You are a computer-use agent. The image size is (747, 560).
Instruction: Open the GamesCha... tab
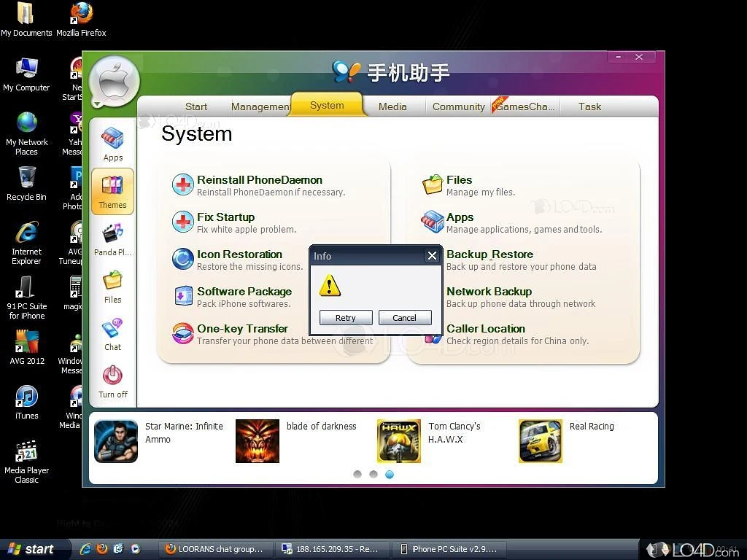524,106
